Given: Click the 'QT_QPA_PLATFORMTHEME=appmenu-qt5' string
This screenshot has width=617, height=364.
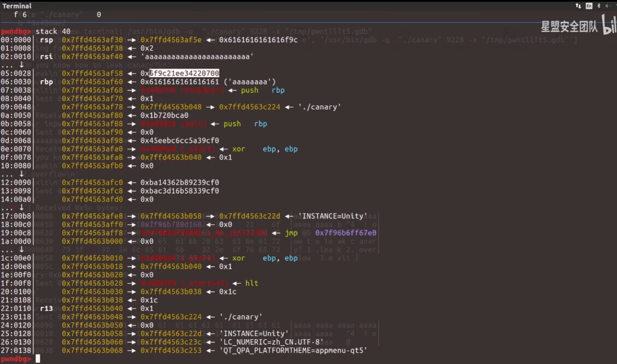Looking at the screenshot, I should [x=293, y=350].
